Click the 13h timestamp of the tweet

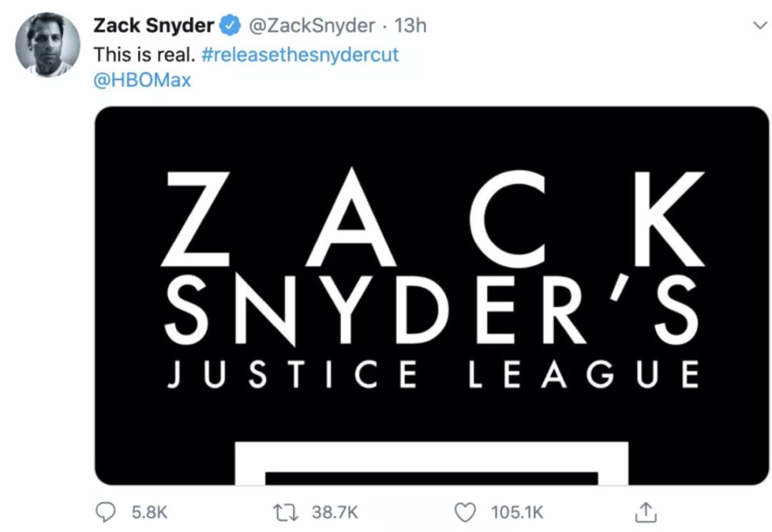coord(410,26)
